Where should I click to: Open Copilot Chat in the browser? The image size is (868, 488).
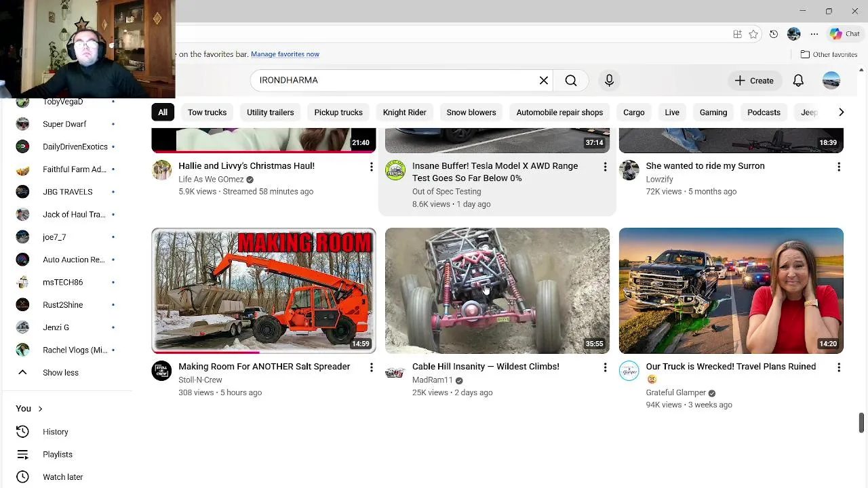[845, 34]
